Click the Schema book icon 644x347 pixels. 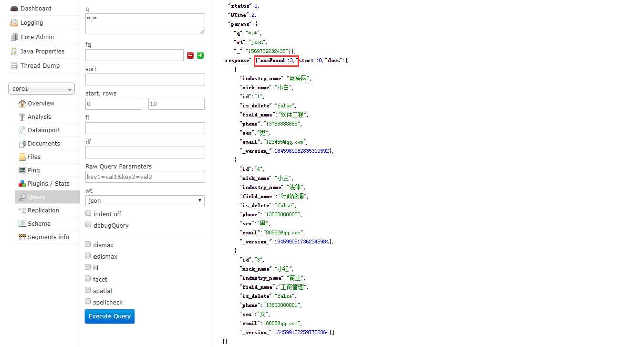pos(22,224)
